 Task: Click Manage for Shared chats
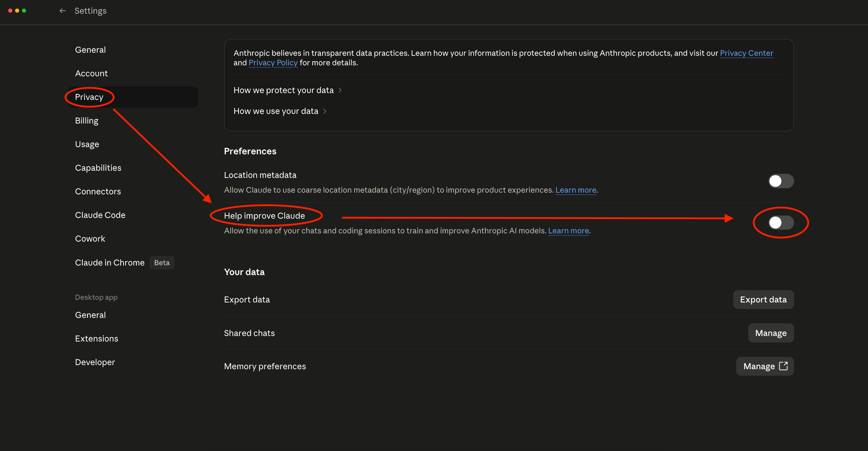771,333
